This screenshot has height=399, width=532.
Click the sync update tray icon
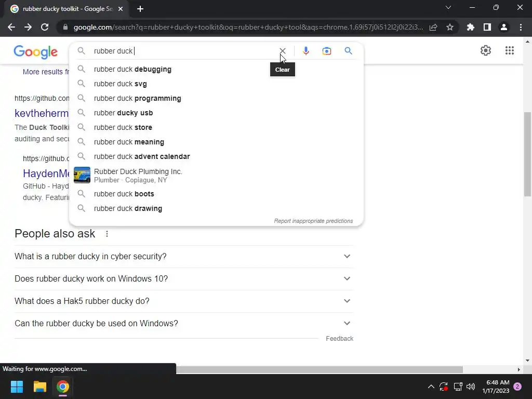click(444, 387)
